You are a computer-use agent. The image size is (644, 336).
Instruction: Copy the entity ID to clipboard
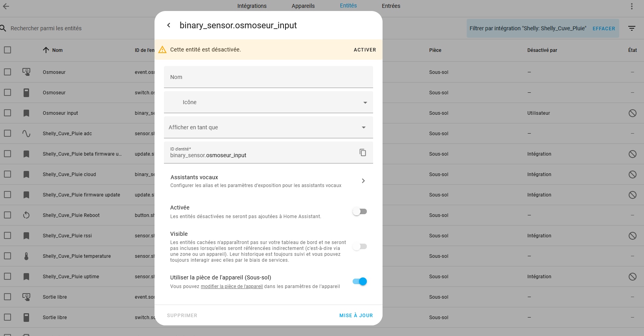tap(362, 152)
